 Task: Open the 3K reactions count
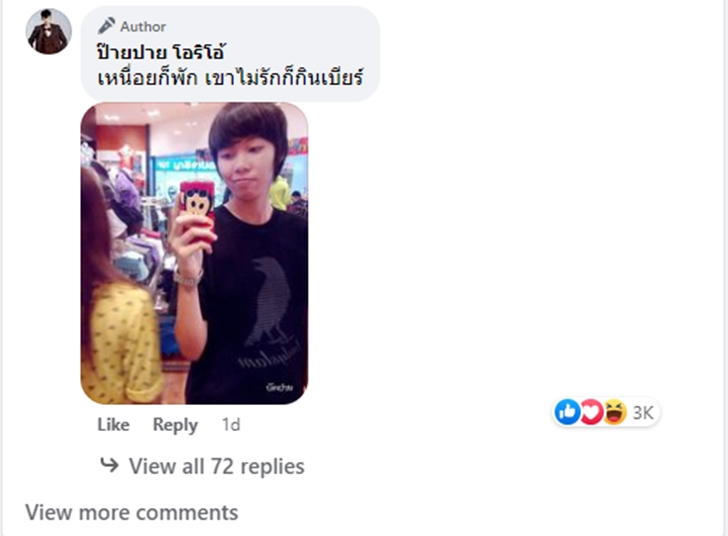(643, 412)
